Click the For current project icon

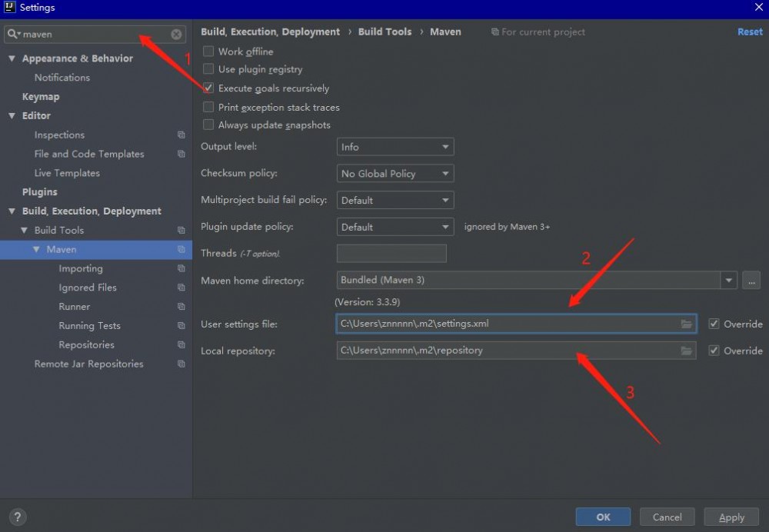(494, 32)
